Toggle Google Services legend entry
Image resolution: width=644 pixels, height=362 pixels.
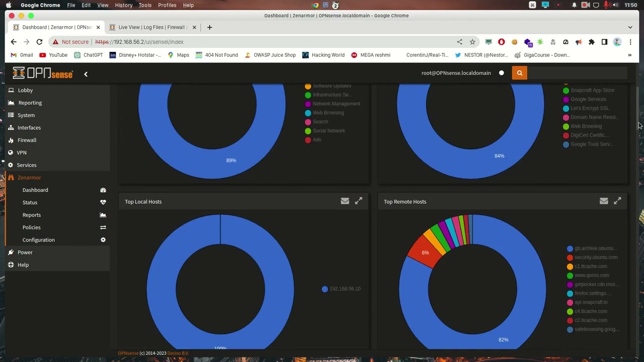585,99
